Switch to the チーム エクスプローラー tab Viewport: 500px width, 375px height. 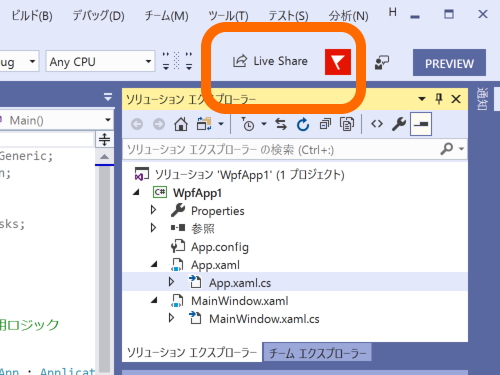pos(317,353)
